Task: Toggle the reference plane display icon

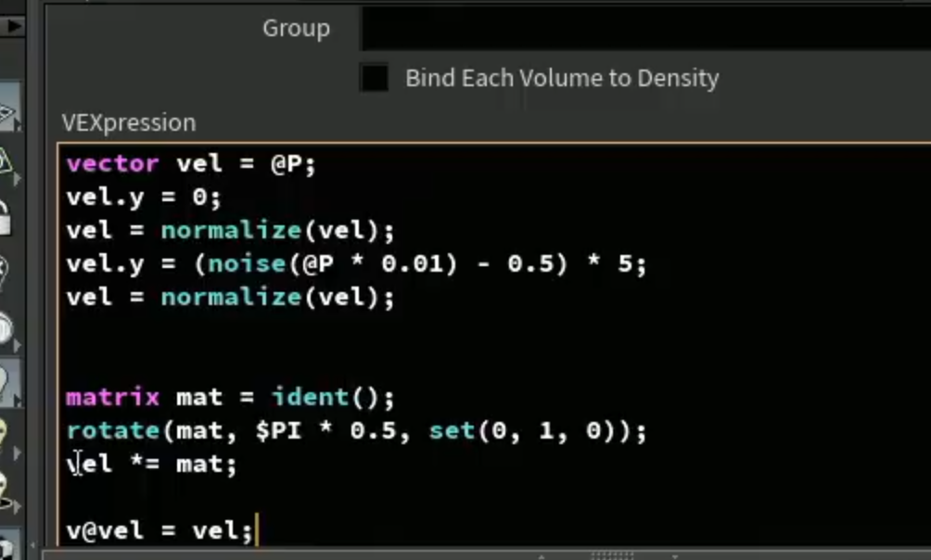Action: (8, 160)
